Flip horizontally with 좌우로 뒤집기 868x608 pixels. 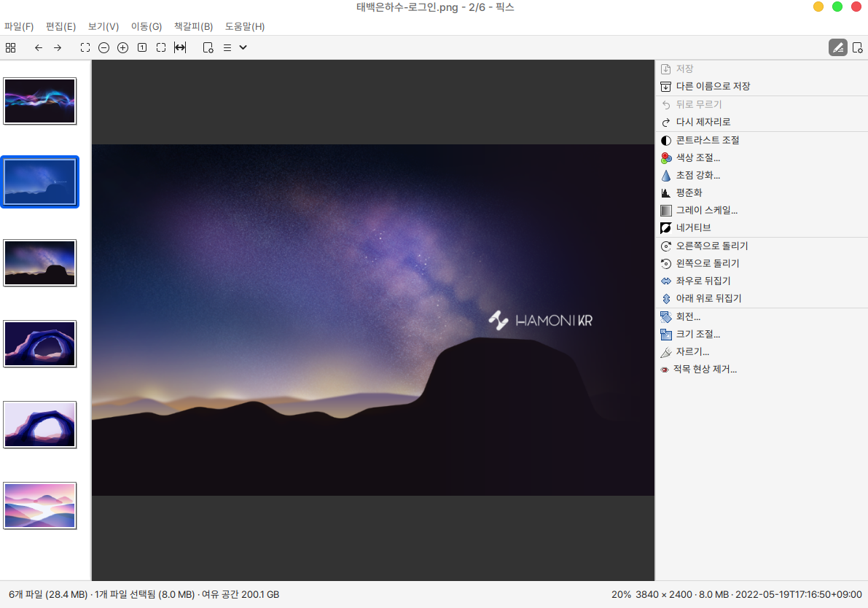703,281
